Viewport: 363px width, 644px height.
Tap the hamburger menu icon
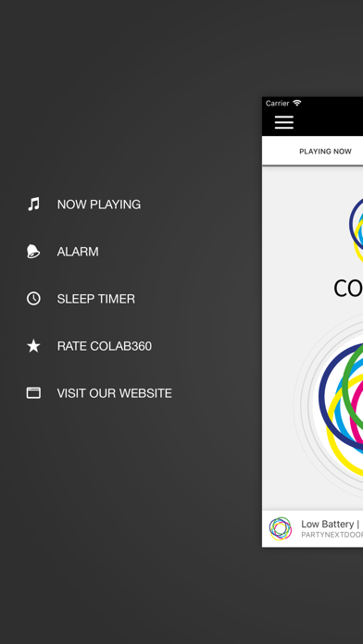(x=284, y=122)
